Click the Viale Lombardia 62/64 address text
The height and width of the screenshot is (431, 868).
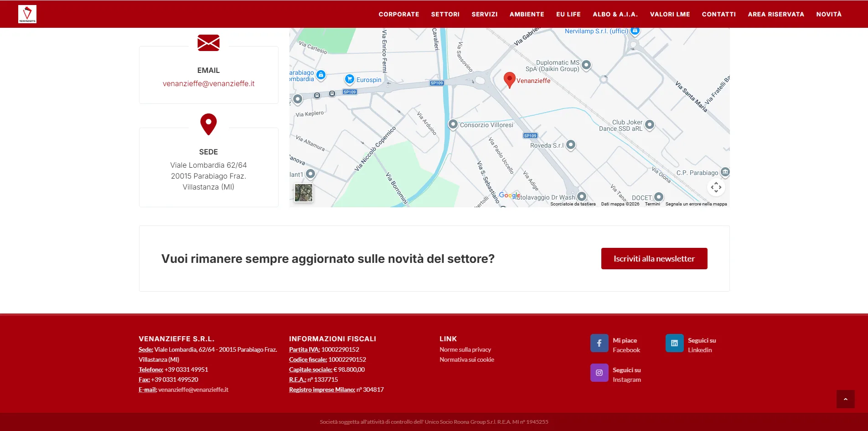pos(208,176)
